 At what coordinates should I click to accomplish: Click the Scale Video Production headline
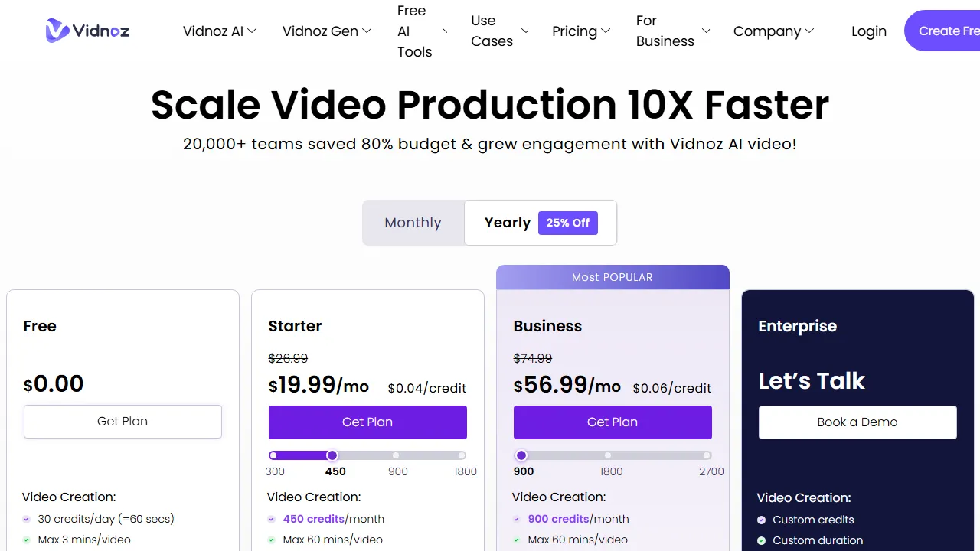click(x=490, y=105)
